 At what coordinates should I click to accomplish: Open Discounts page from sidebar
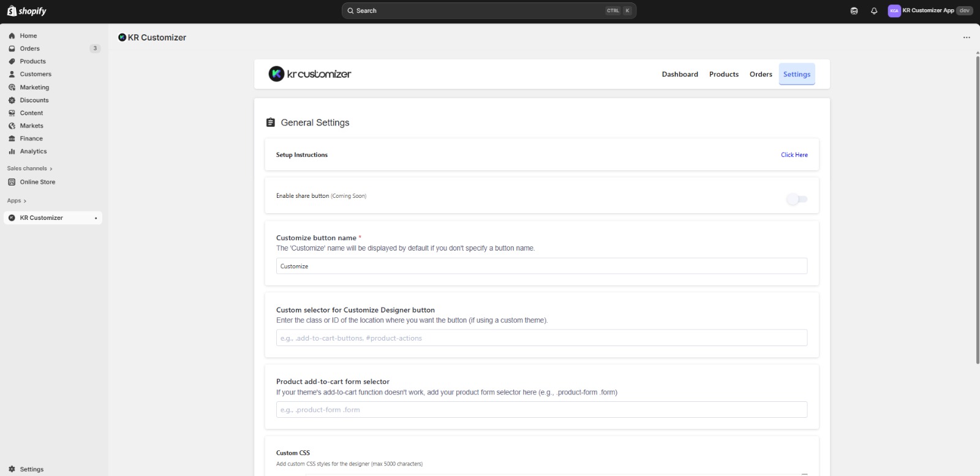[34, 100]
